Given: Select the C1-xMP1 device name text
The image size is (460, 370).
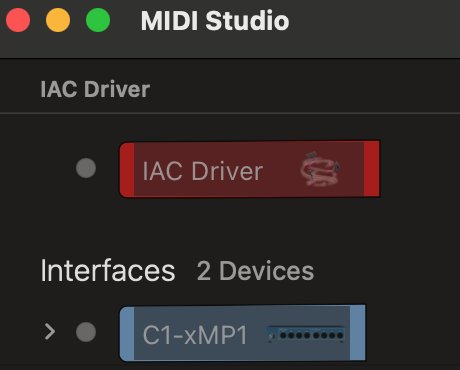Looking at the screenshot, I should point(195,335).
